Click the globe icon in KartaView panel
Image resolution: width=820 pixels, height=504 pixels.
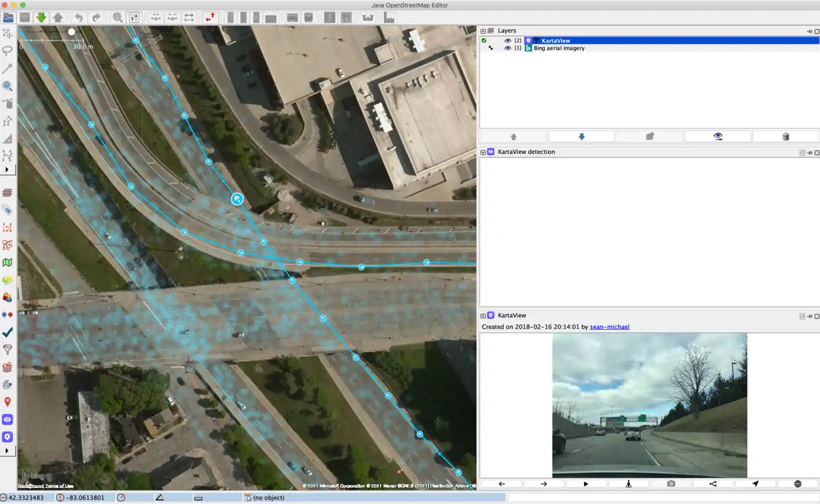(x=798, y=484)
